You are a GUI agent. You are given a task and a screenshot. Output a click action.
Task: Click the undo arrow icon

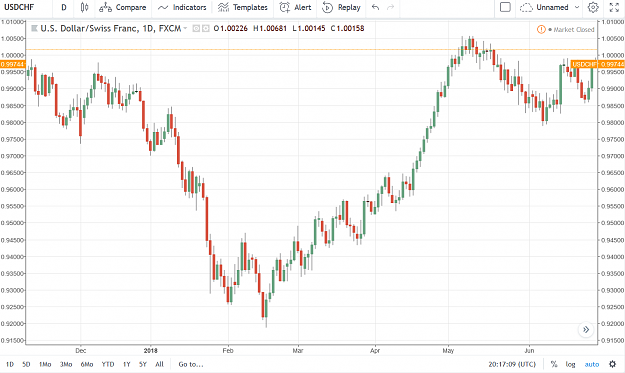(375, 7)
